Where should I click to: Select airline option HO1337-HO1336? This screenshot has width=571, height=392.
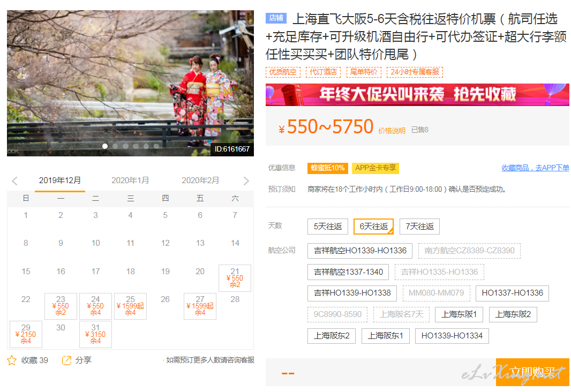point(512,293)
